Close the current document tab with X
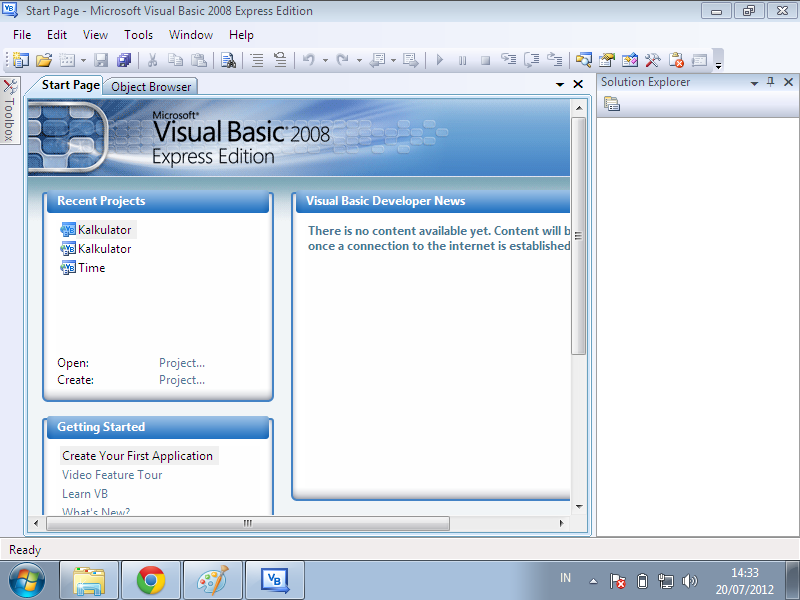 point(578,84)
